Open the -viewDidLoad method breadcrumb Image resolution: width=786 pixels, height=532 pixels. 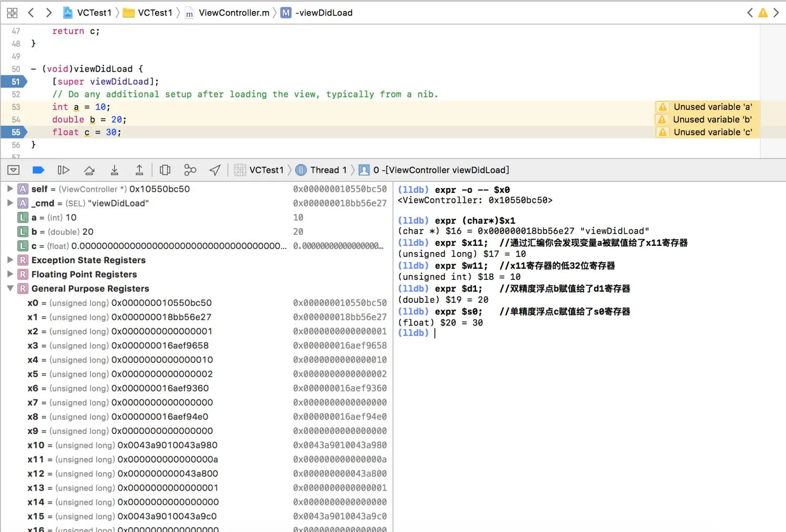click(317, 13)
